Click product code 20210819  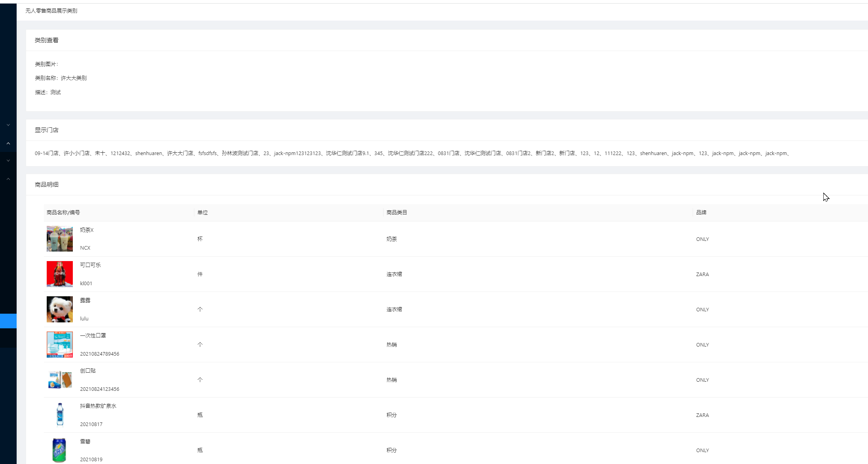[91, 459]
